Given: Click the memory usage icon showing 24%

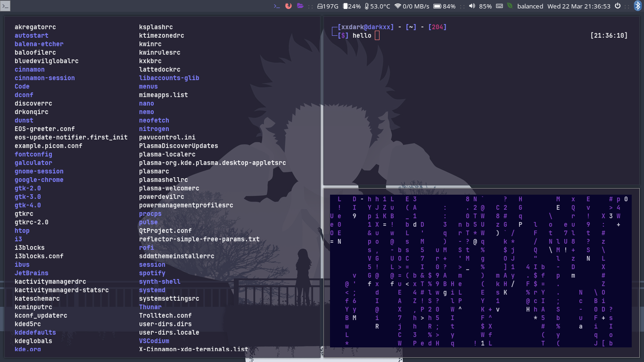Looking at the screenshot, I should [345, 6].
